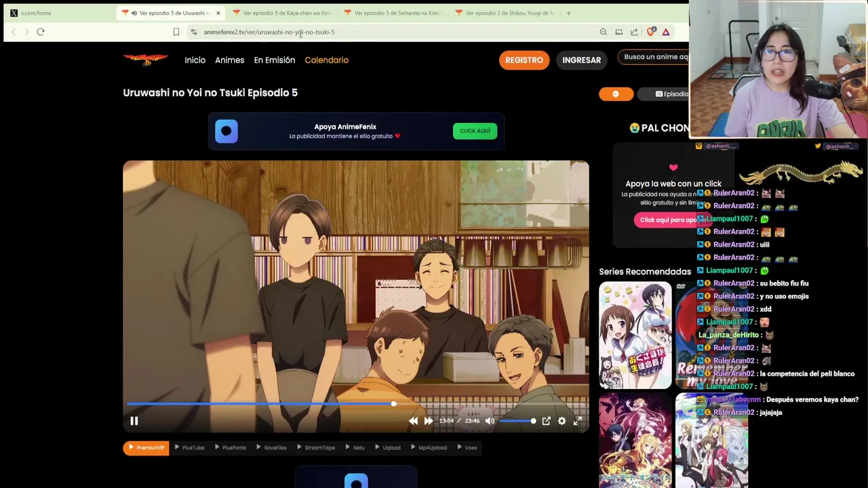Screen dimensions: 868x488
Task: Switch to the SaveFiles server
Action: click(271, 447)
